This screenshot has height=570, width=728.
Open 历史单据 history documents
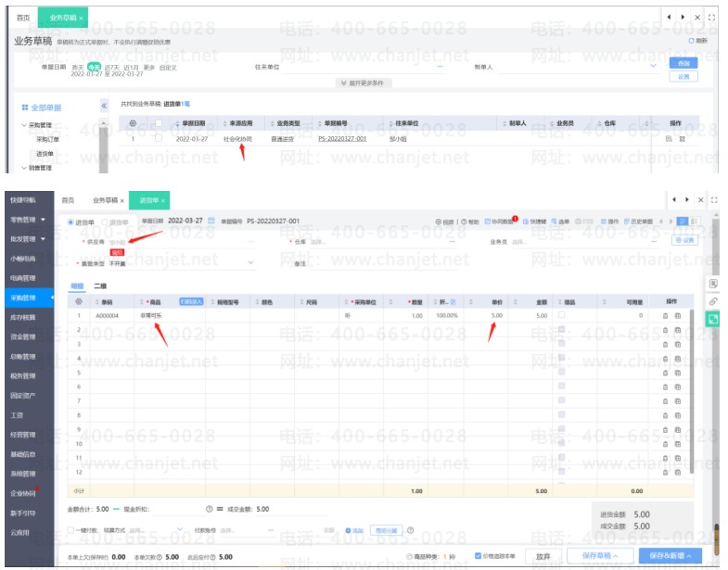click(638, 222)
